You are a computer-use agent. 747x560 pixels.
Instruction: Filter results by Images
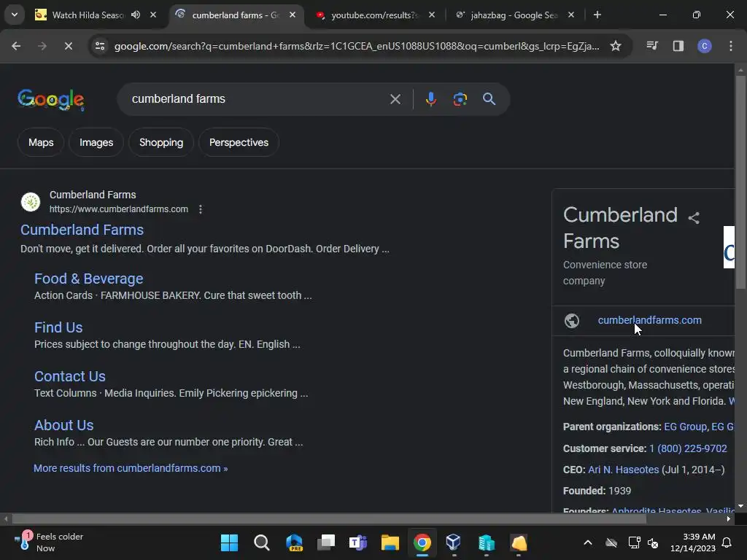96,142
